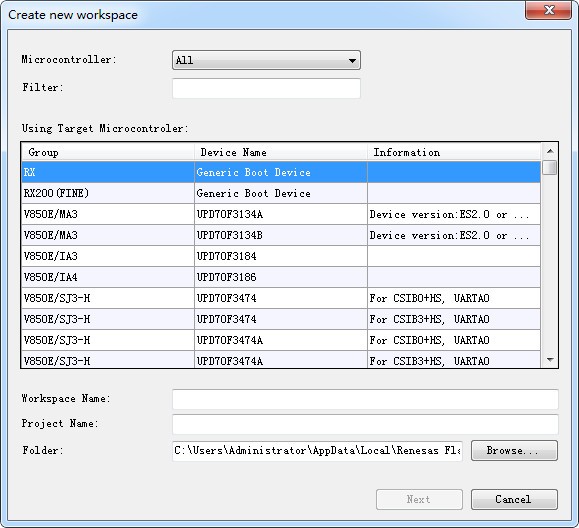
Task: Open the Browse... folder dialog
Action: (514, 450)
